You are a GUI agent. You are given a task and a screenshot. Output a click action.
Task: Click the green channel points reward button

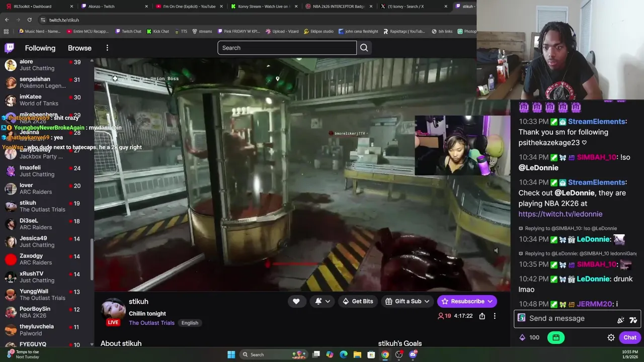pos(556,338)
